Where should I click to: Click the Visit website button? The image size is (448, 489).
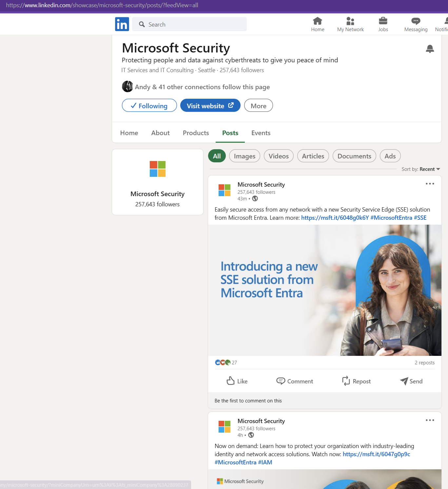click(x=210, y=106)
